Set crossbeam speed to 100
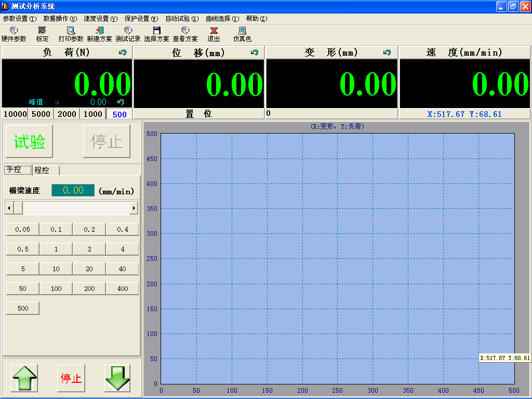The width and height of the screenshot is (532, 399). (56, 288)
